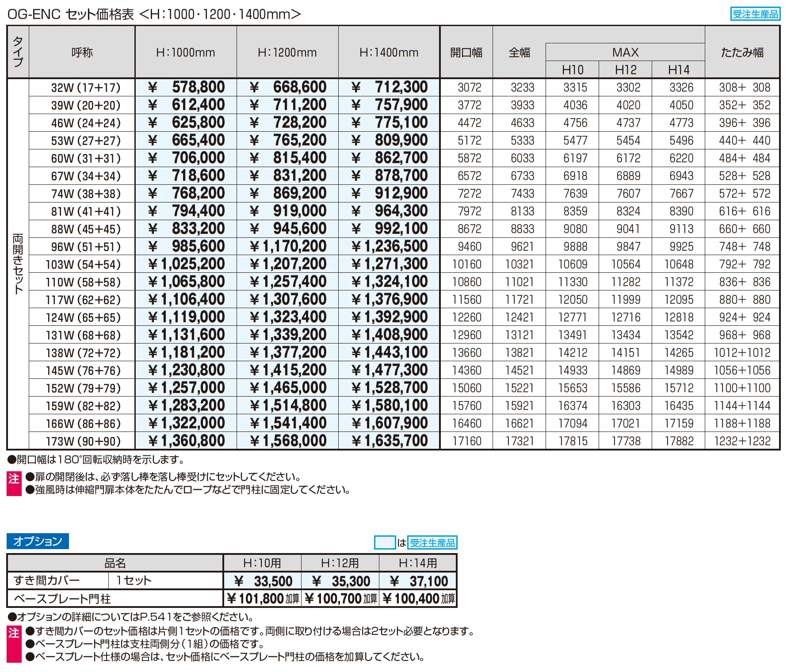Click the option price ¥37,100
Screen dimensions: 787x672
418,581
